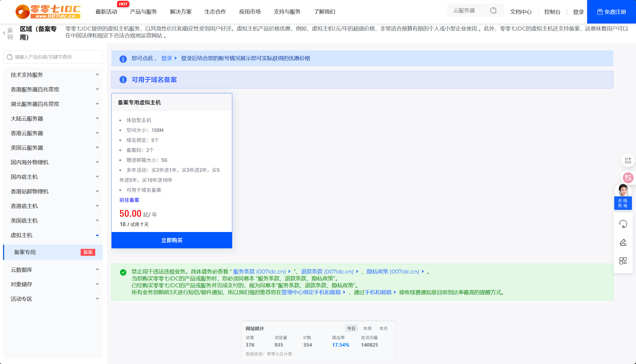Click the info icon beside 您可点此

pos(123,59)
